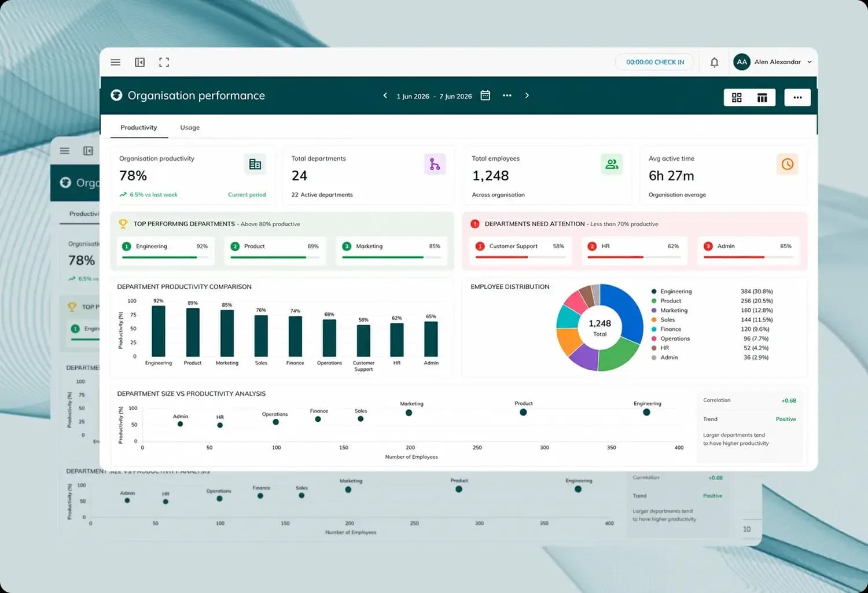
Task: Click the Engineering legend color dot
Action: point(654,292)
